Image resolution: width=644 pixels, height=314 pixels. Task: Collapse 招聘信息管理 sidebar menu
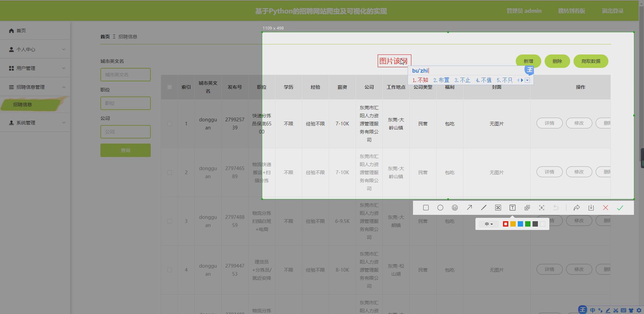pos(35,87)
